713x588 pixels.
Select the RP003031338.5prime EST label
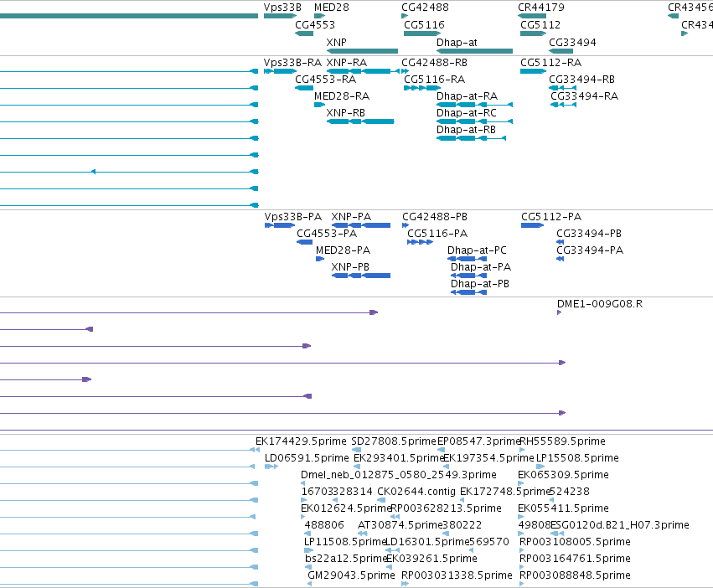coord(457,575)
